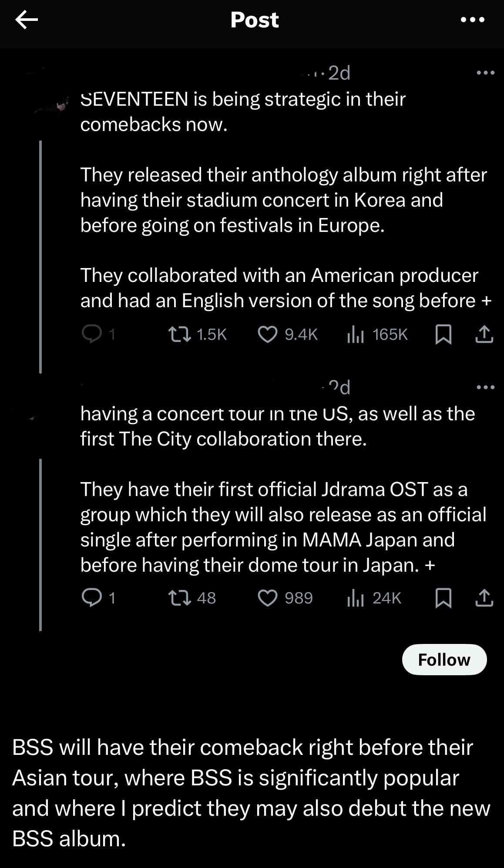Image resolution: width=504 pixels, height=868 pixels.
Task: Bookmark the Jdrama OST tweet
Action: pos(443,598)
